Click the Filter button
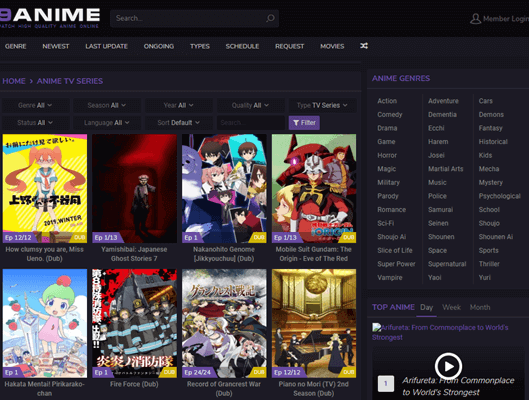 point(304,123)
